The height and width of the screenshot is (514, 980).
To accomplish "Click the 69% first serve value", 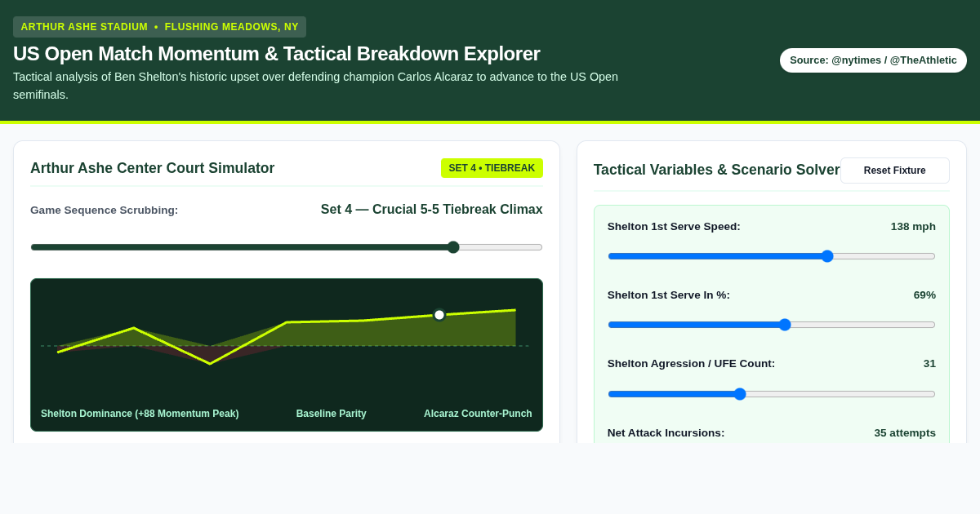I will (x=924, y=295).
